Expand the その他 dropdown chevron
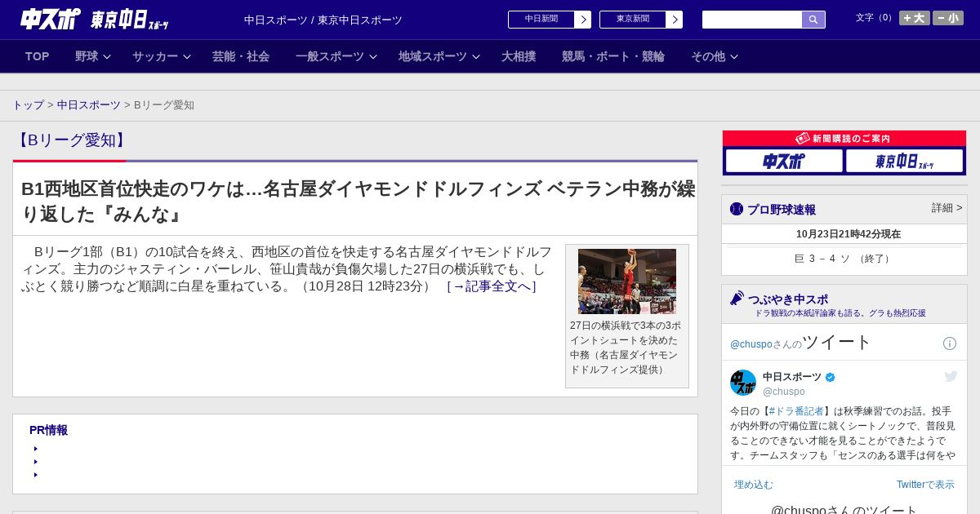Screen dimensions: 980x514 (734, 57)
